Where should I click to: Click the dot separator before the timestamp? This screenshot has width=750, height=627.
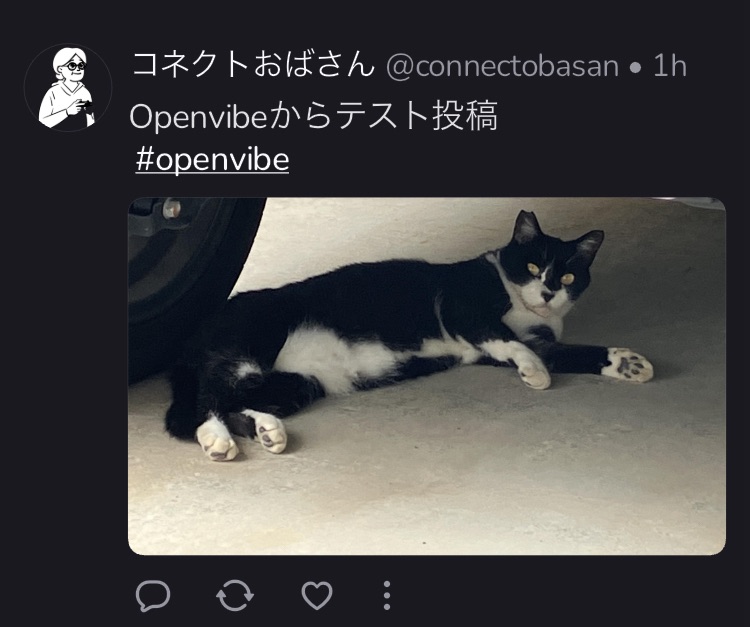[x=635, y=69]
